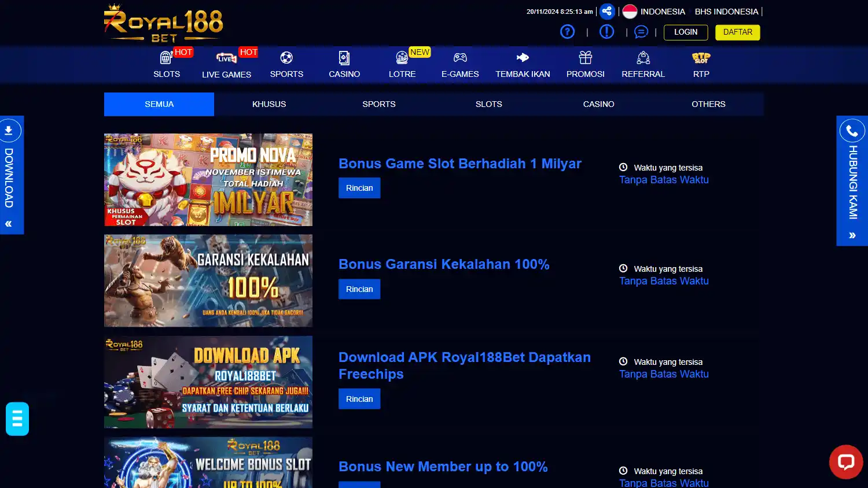Click the Welcome Bonus Slot banner
The image size is (868, 488).
208,463
